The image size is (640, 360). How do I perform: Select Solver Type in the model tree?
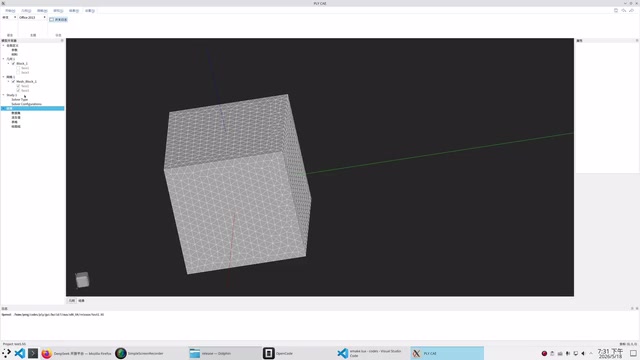coord(20,100)
